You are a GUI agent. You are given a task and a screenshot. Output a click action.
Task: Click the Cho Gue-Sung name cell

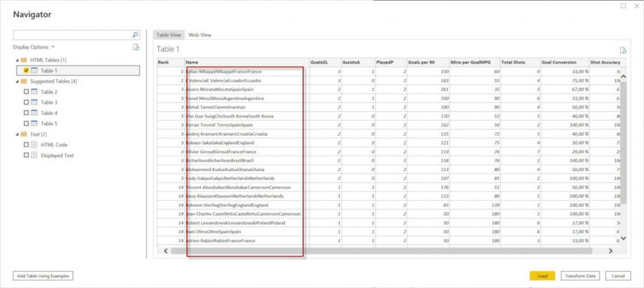(x=247, y=116)
